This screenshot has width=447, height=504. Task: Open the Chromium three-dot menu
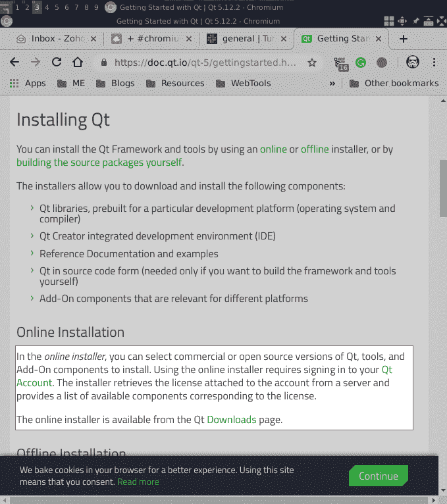click(x=434, y=63)
